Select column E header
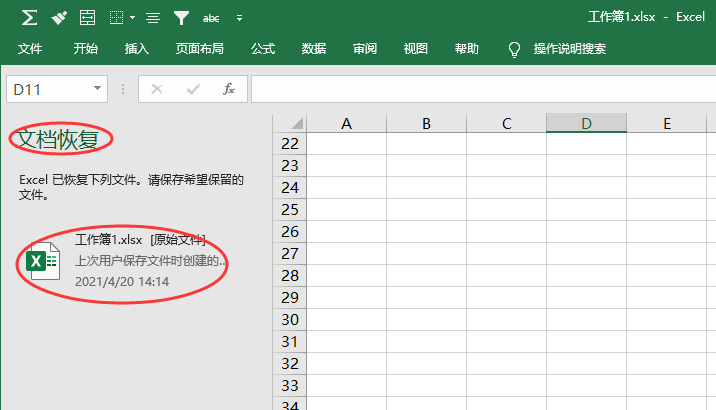The image size is (716, 410). [x=667, y=123]
